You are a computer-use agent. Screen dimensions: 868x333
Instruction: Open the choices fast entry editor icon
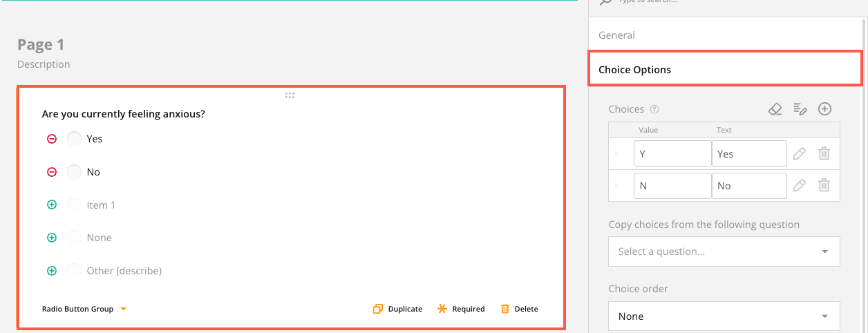(800, 109)
